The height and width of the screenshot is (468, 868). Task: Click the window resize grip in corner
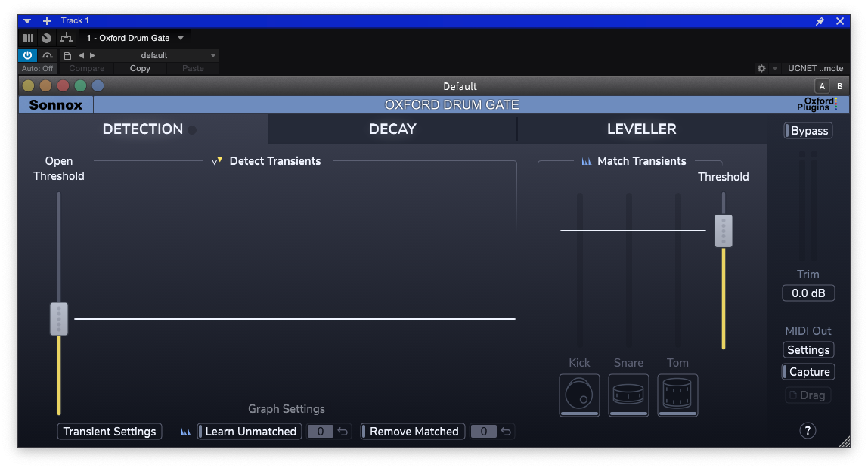845,442
